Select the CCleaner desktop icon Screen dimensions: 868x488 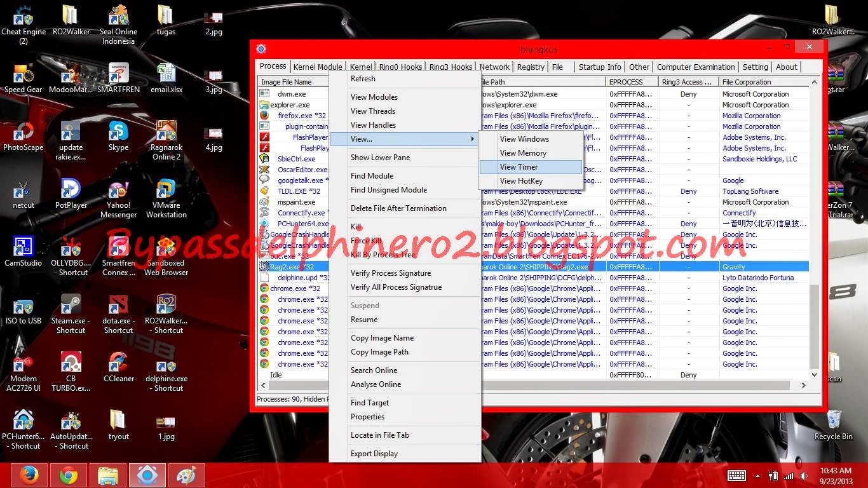click(x=118, y=368)
